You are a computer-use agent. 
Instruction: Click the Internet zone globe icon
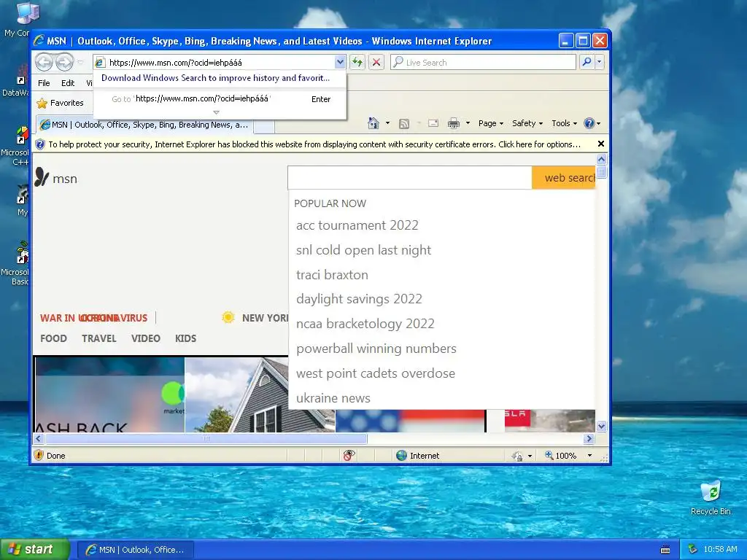point(402,455)
